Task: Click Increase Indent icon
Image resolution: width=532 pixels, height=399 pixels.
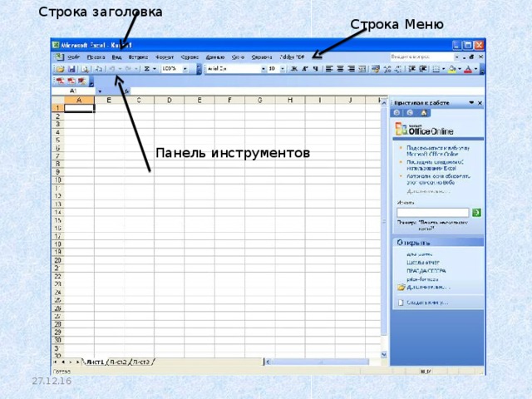Action: coord(423,69)
